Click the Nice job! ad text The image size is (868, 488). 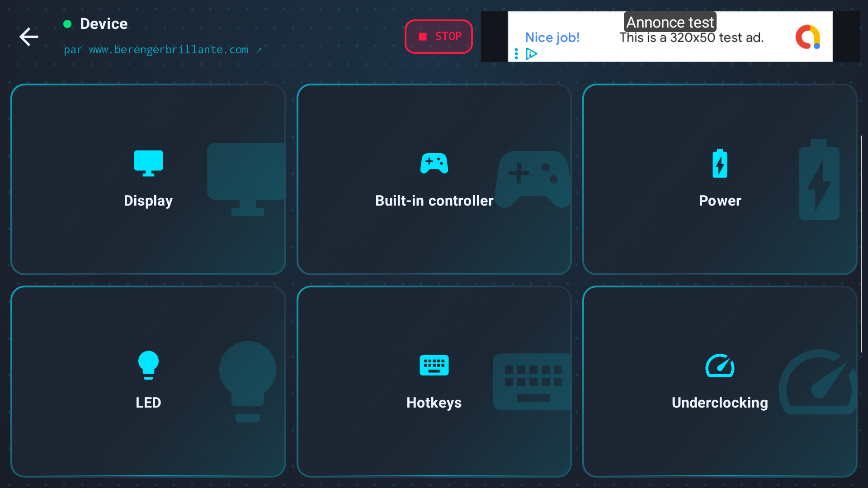point(552,38)
